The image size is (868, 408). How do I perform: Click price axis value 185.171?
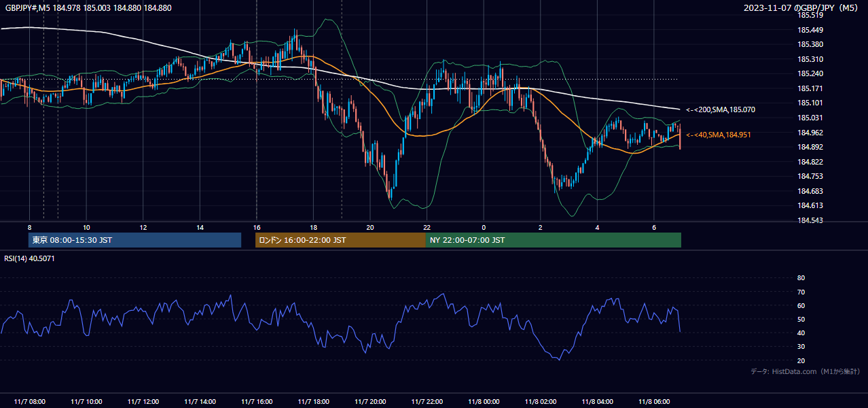(810, 88)
